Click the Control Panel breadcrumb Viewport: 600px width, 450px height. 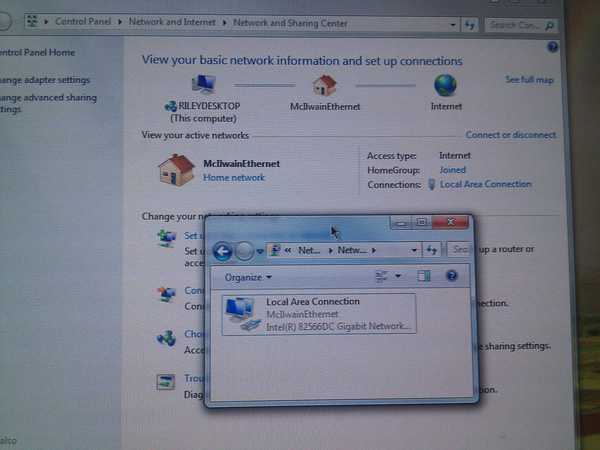[83, 21]
